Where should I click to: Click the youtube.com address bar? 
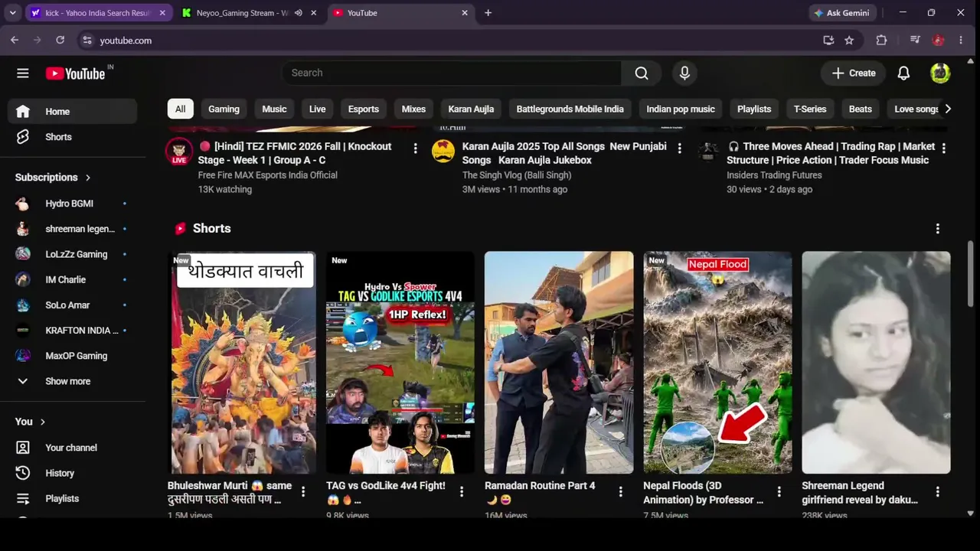pyautogui.click(x=452, y=40)
